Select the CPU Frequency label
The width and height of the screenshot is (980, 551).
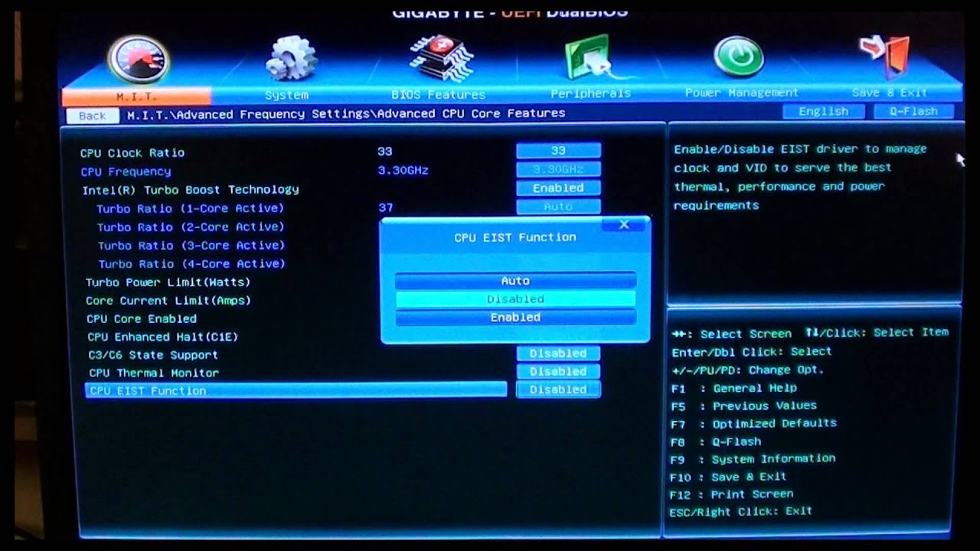pyautogui.click(x=126, y=171)
